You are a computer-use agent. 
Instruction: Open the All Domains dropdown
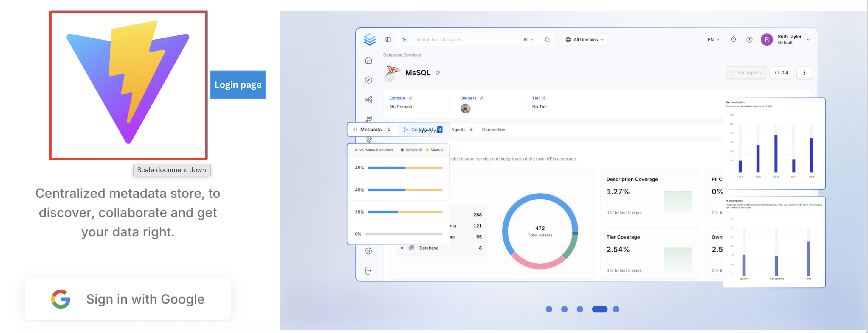point(585,39)
